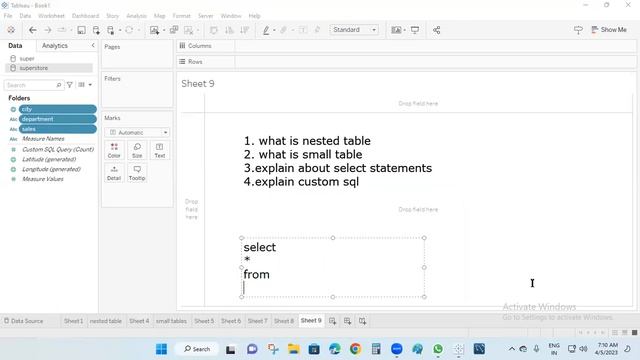Open the Show Me panel
Image resolution: width=640 pixels, height=360 pixels.
pyautogui.click(x=609, y=30)
